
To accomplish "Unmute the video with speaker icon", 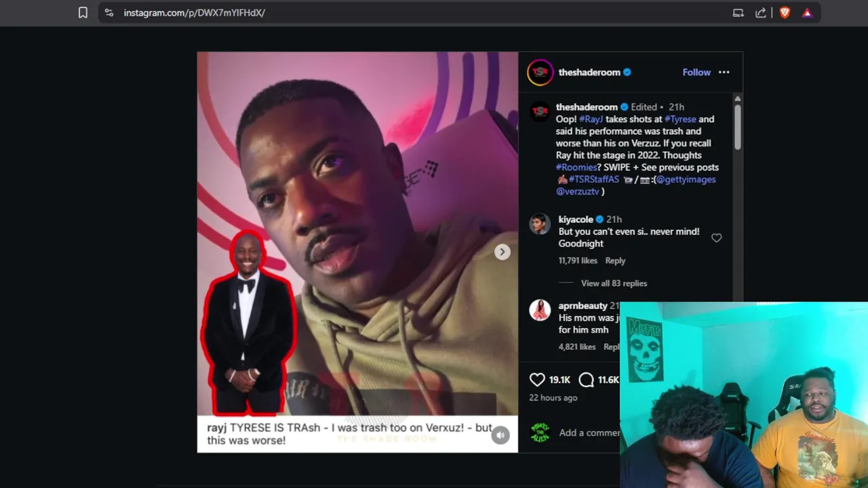I will click(500, 435).
